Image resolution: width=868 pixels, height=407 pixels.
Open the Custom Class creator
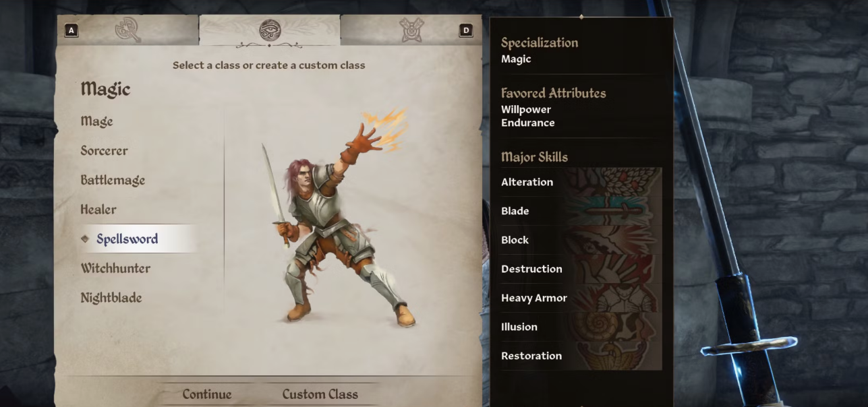pyautogui.click(x=320, y=394)
